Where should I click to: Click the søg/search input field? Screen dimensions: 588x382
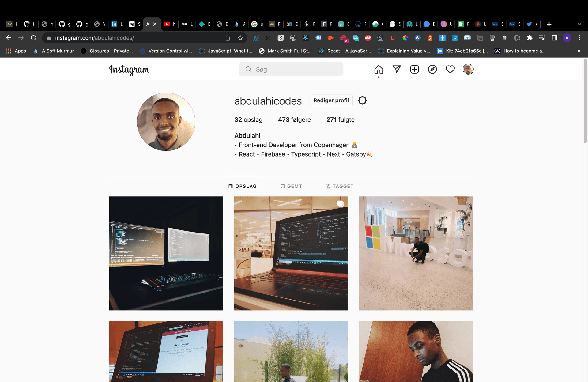(x=292, y=69)
